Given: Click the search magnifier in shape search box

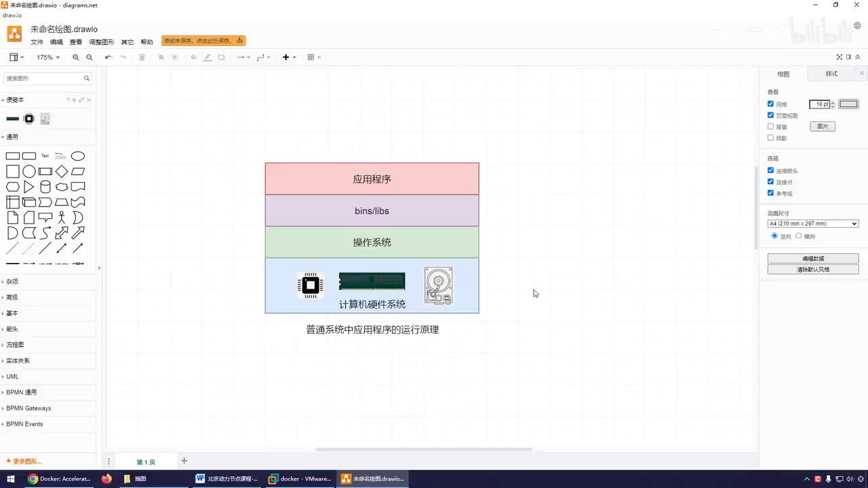Looking at the screenshot, I should (87, 79).
